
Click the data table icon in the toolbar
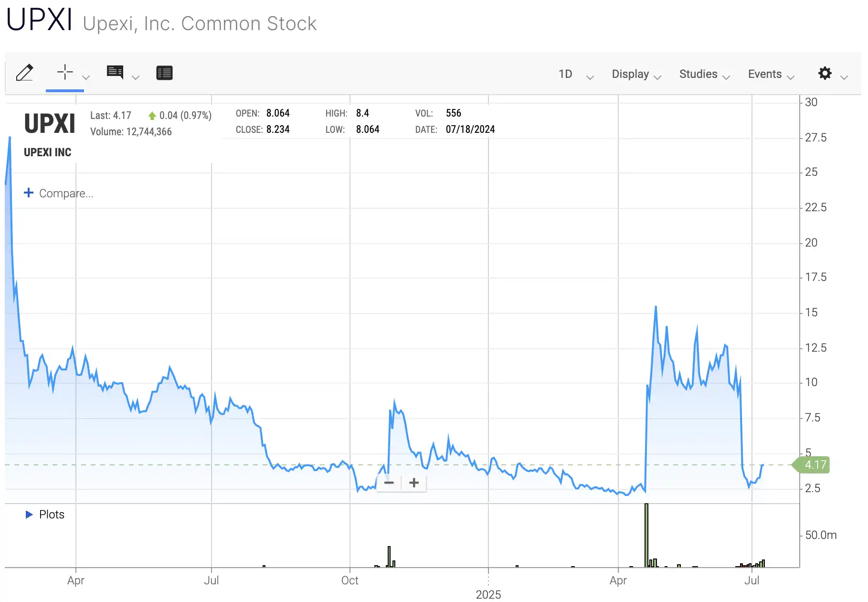[x=164, y=73]
